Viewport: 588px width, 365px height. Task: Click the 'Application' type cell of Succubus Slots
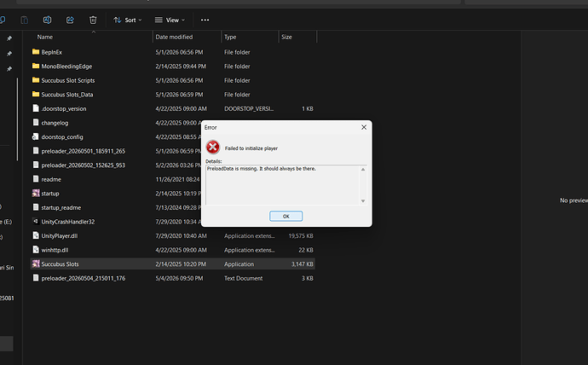(x=239, y=264)
